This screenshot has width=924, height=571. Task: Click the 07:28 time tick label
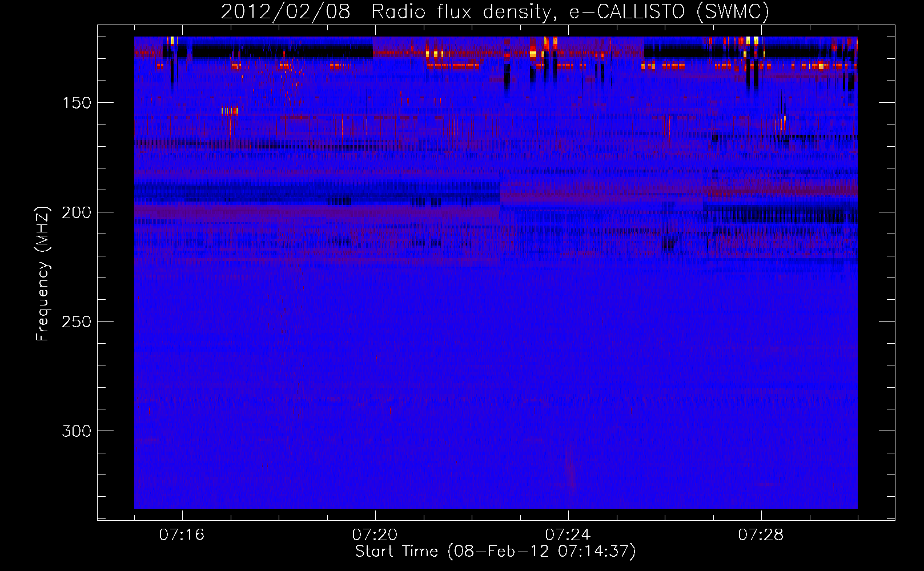(761, 535)
